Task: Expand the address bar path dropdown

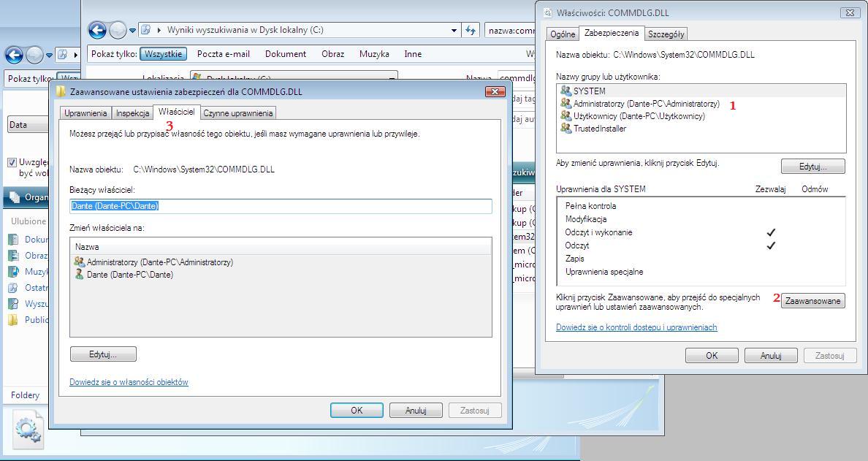Action: (x=454, y=30)
